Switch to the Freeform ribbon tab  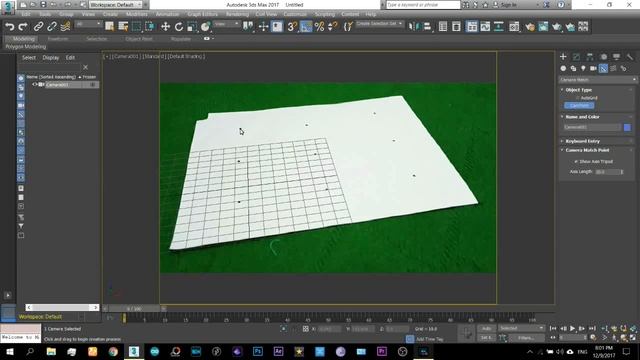[x=58, y=39]
